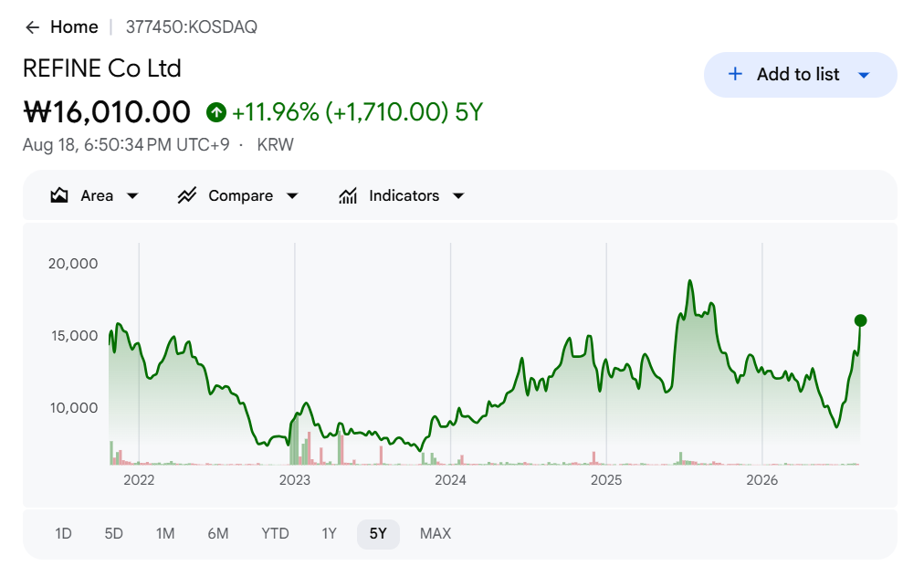924x566 pixels.
Task: Click the Area chart type icon
Action: click(59, 195)
